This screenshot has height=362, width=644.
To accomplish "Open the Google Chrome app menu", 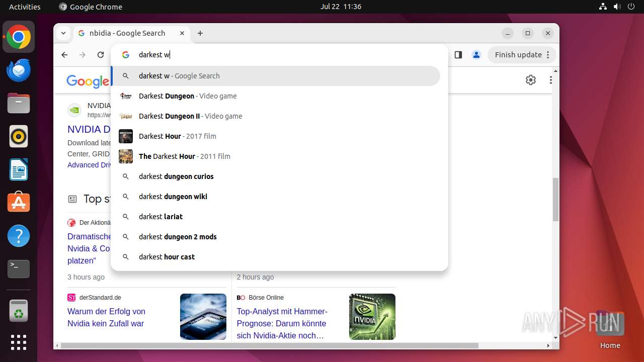I will [91, 7].
